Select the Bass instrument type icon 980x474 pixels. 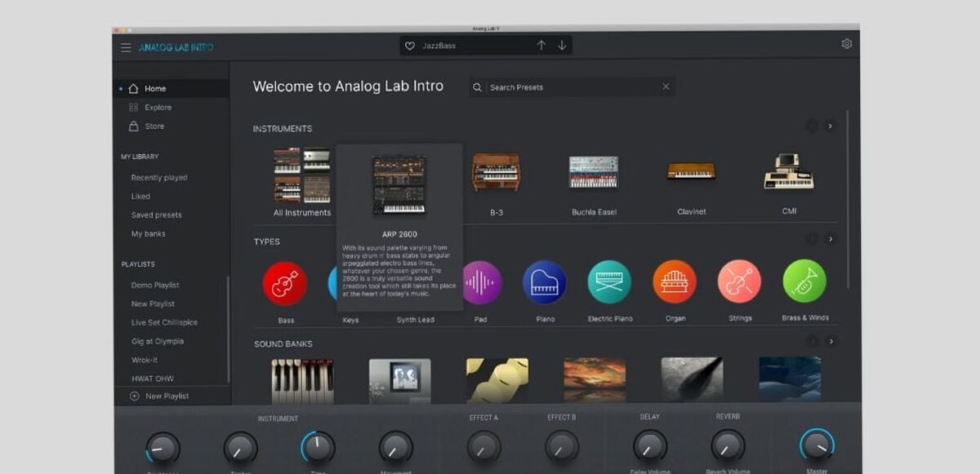point(284,281)
